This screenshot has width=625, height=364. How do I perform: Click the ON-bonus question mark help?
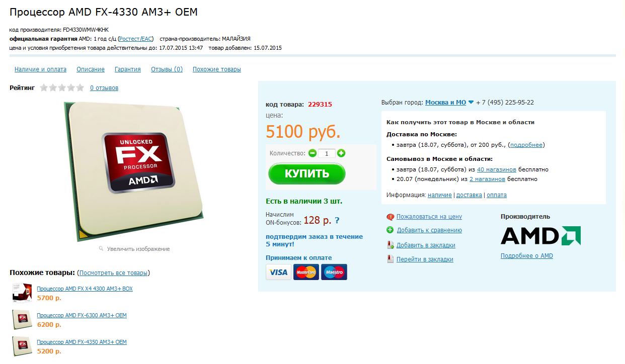(x=337, y=220)
